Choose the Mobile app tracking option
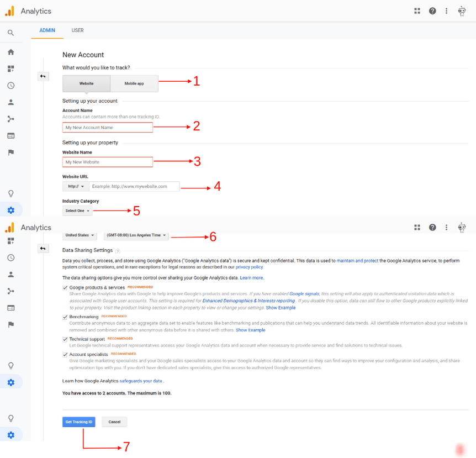476x458 pixels. pyautogui.click(x=134, y=83)
